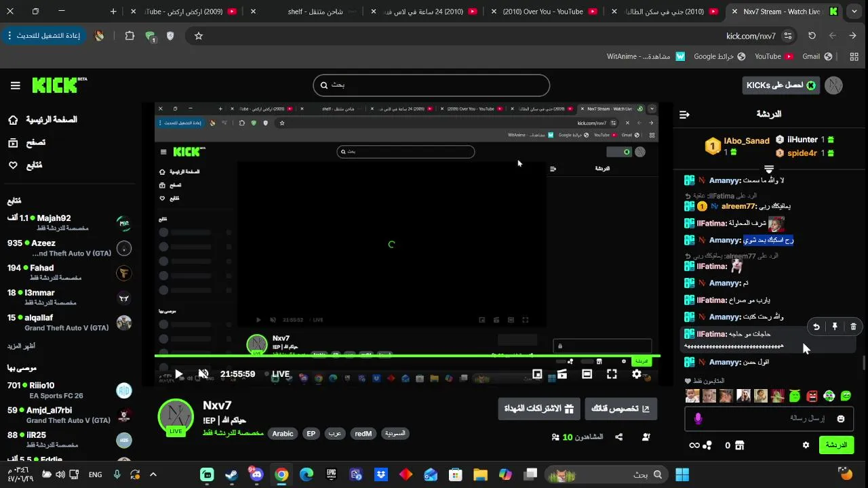
Task: Insert the green smiling chat-bubble emote
Action: pyautogui.click(x=846, y=396)
